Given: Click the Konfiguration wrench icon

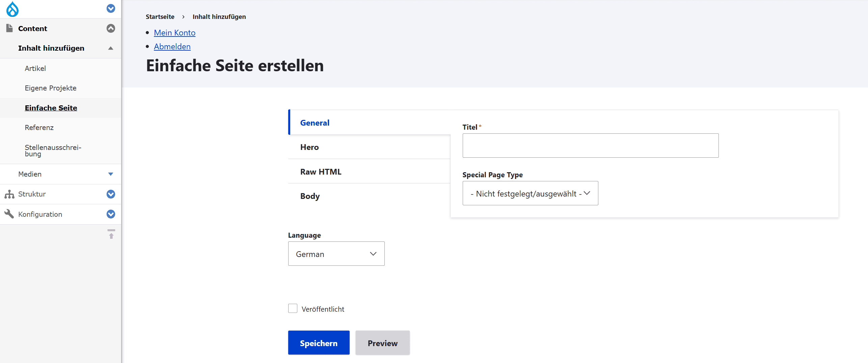Looking at the screenshot, I should coord(9,214).
